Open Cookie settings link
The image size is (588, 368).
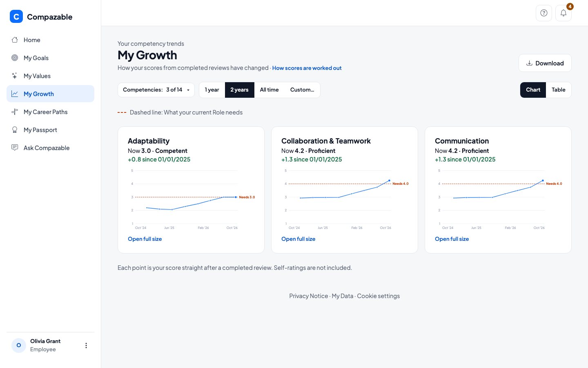[378, 296]
